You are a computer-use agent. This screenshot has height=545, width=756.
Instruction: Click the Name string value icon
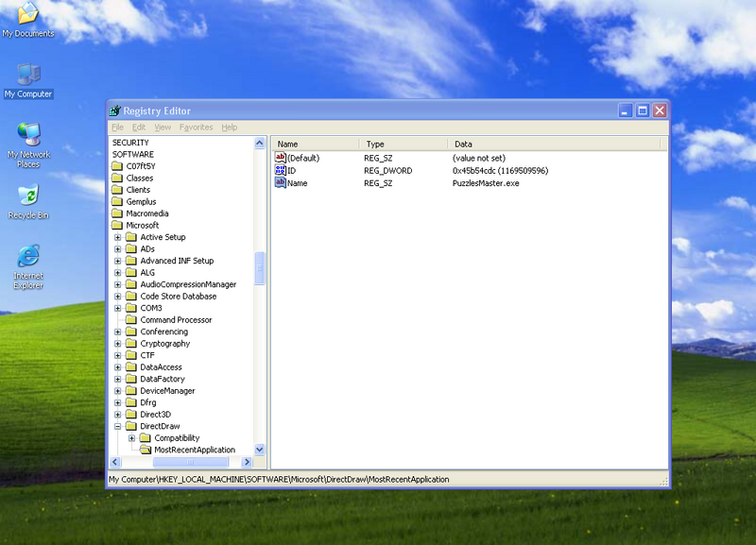(280, 182)
